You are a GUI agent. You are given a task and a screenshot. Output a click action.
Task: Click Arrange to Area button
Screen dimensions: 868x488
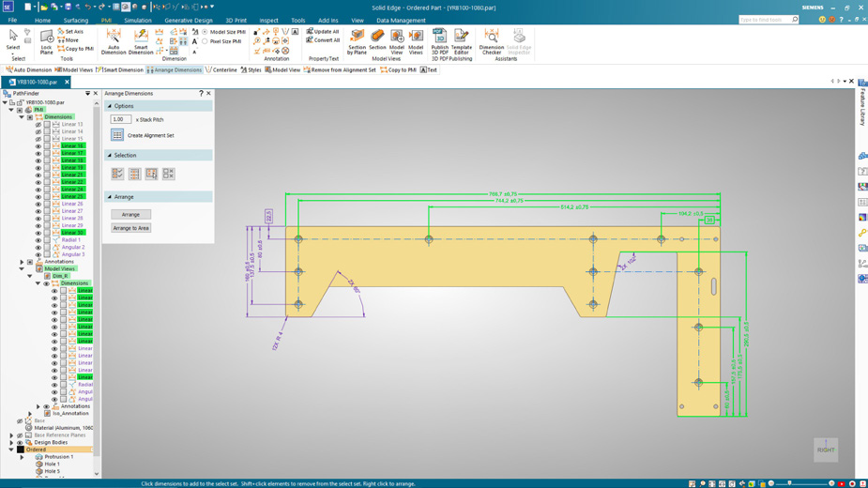[130, 228]
